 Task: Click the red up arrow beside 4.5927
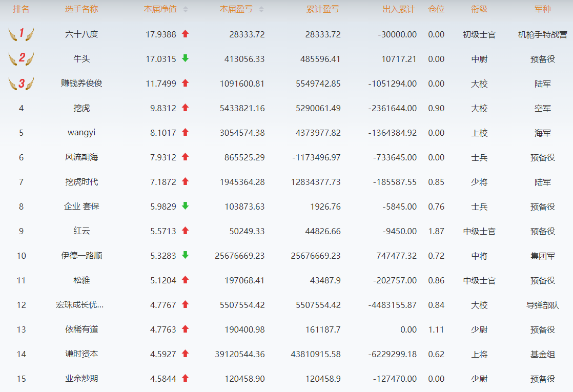(x=185, y=353)
